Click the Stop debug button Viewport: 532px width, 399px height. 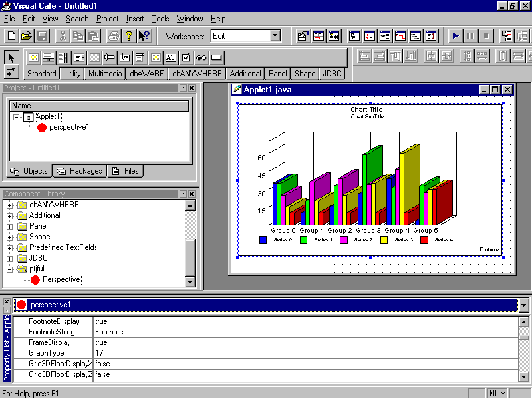click(486, 36)
